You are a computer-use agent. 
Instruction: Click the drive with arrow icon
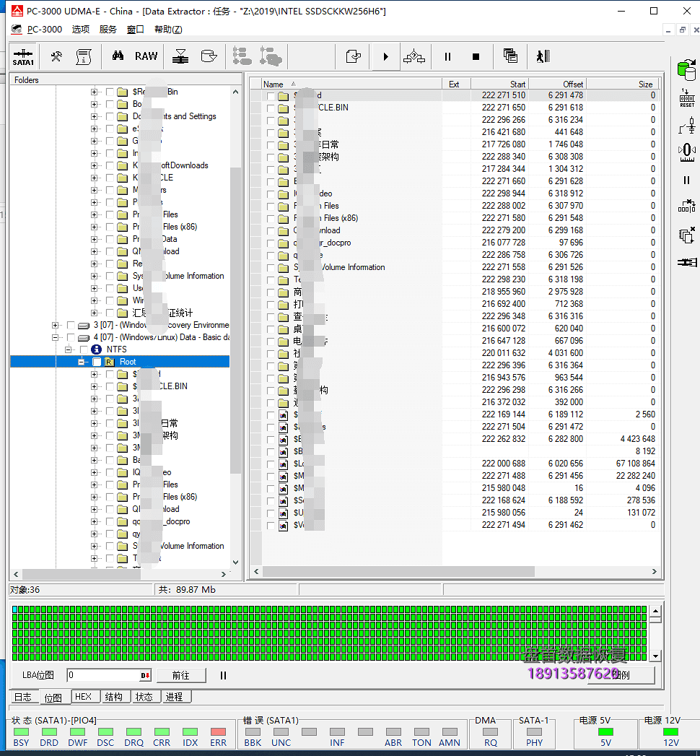click(x=209, y=57)
